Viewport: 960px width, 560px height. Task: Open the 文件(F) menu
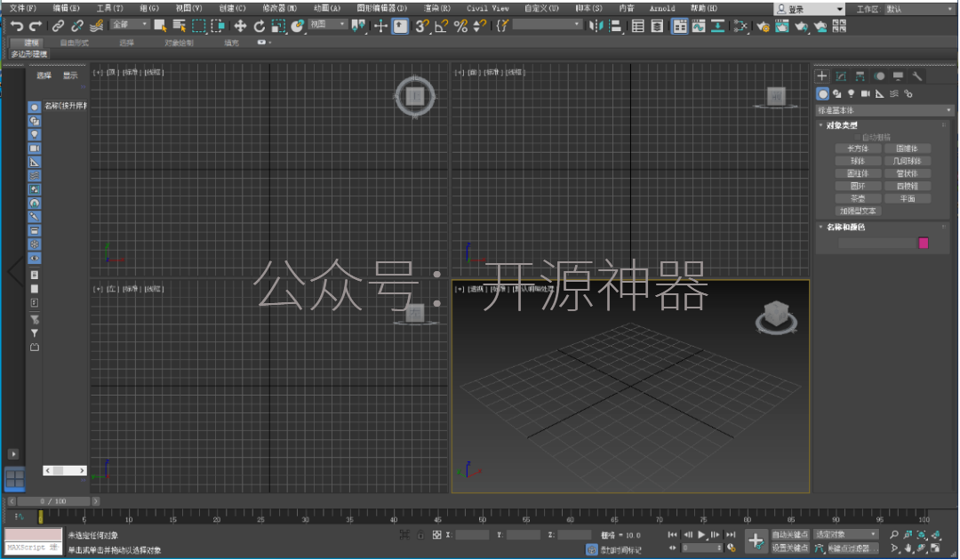point(23,9)
